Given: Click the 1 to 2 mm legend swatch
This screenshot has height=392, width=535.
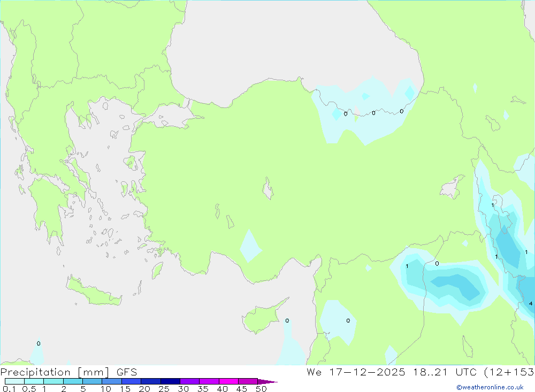Looking at the screenshot, I should coord(53,381).
